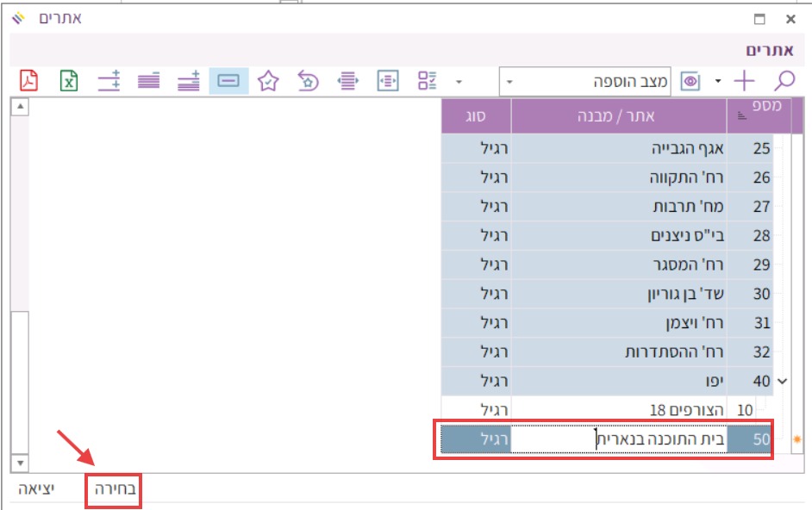Export the list to PDF
The image size is (812, 510).
(x=29, y=81)
